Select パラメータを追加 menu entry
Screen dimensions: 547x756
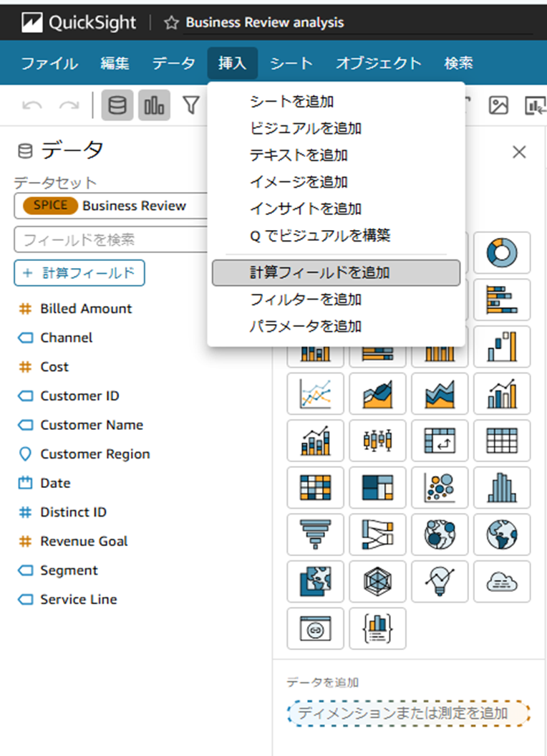click(x=336, y=327)
